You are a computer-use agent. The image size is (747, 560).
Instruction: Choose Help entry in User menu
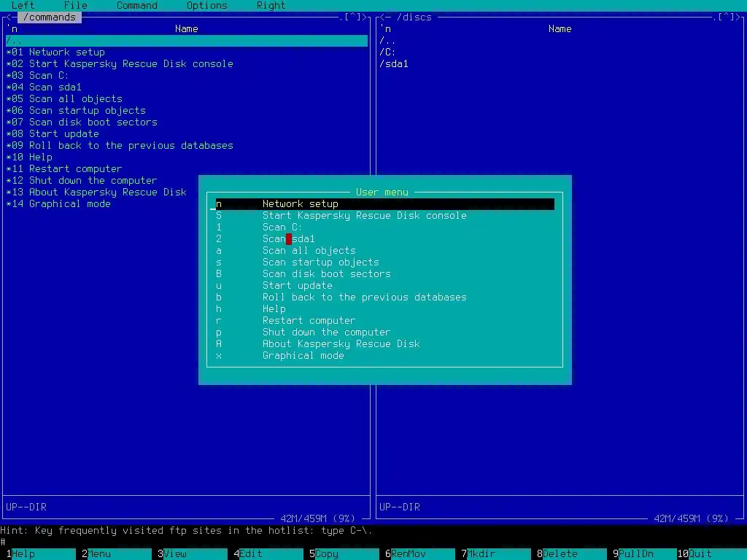[385, 308]
